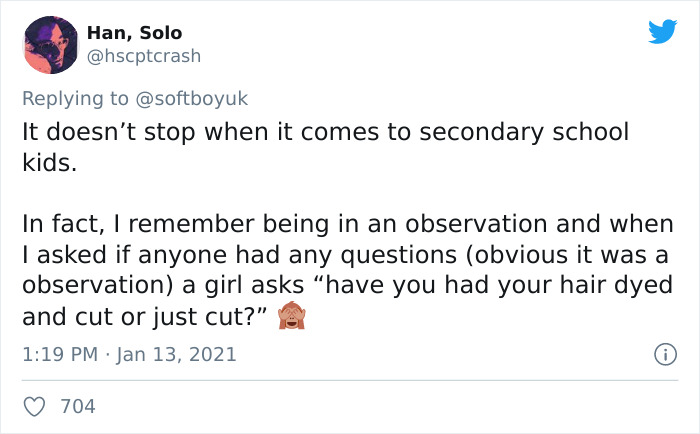Visit the @softboyuk mention
The height and width of the screenshot is (434, 700).
click(x=191, y=99)
